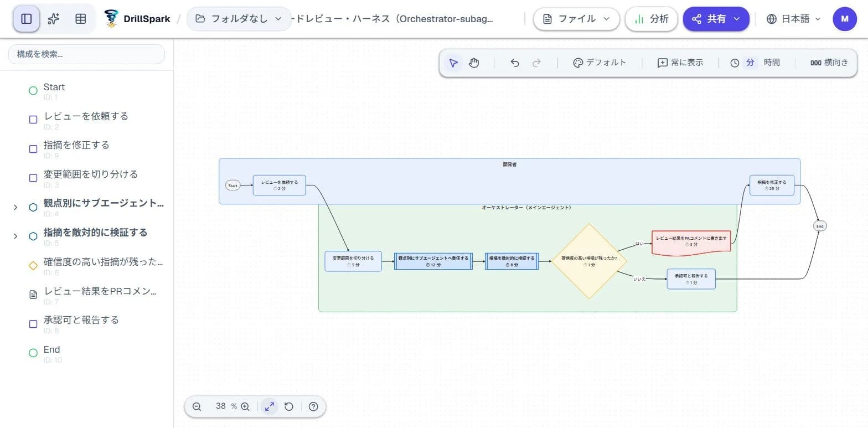This screenshot has height=428, width=868.
Task: Open the 分析 analysis button
Action: click(652, 19)
